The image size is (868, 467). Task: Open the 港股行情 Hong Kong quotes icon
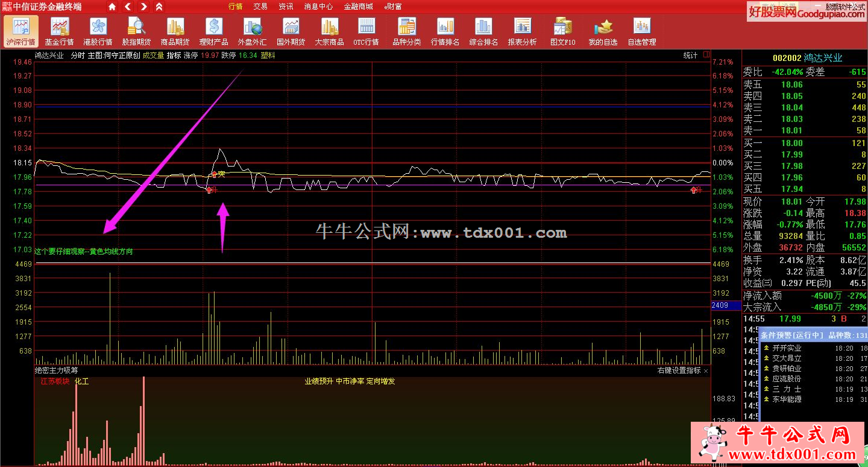98,31
